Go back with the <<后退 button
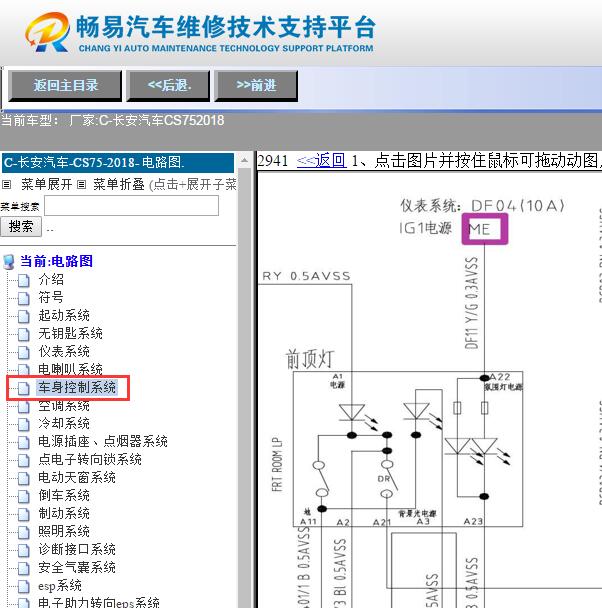 point(169,86)
